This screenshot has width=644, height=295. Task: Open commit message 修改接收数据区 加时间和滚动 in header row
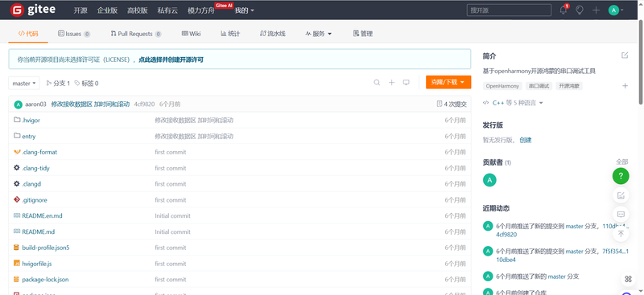point(90,104)
